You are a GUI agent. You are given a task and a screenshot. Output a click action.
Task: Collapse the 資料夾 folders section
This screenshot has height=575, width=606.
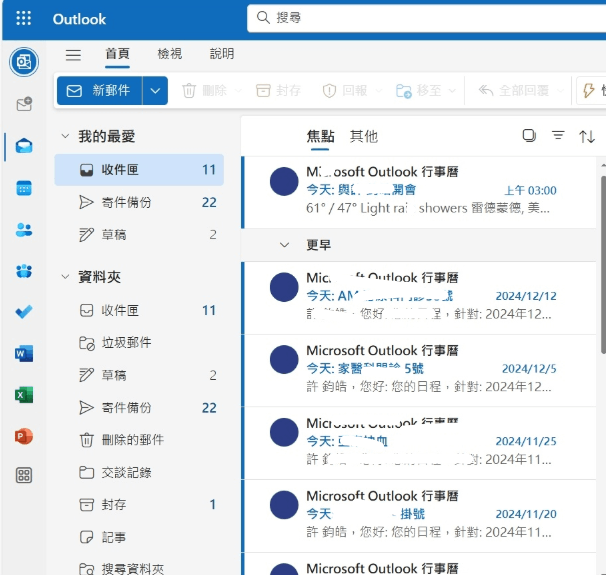pos(65,277)
